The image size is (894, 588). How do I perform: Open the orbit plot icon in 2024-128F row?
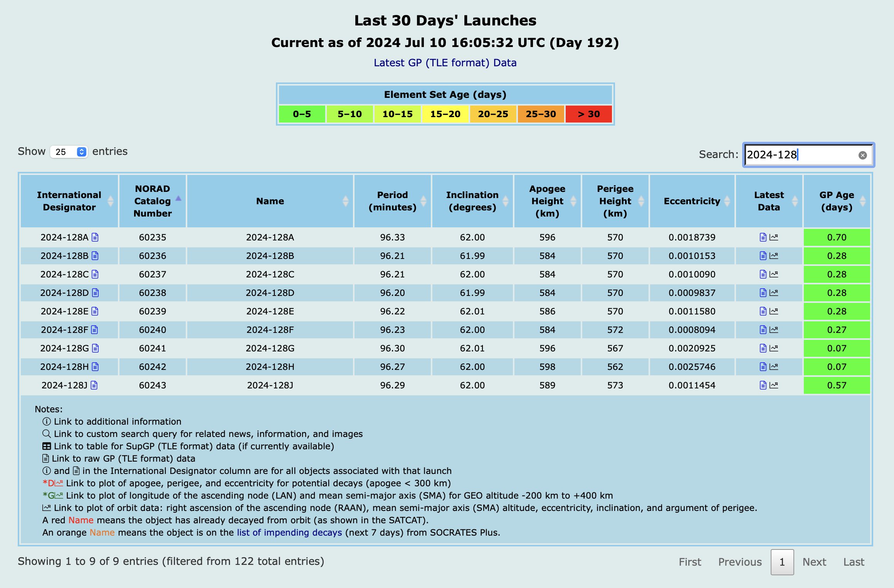[x=774, y=330]
